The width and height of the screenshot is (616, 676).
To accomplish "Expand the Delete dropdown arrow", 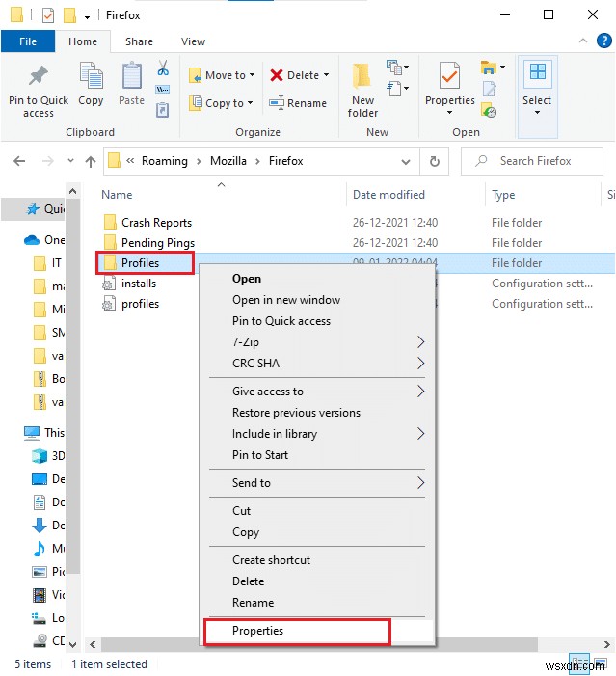I will pos(327,75).
